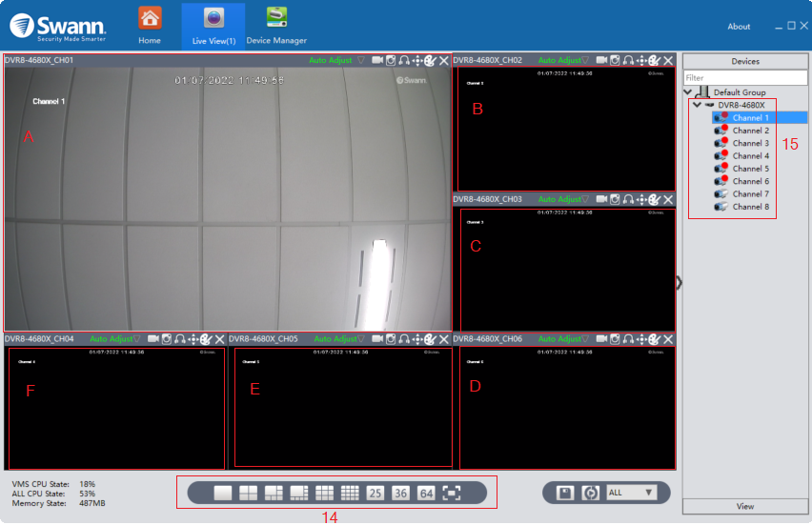Open PTZ direction control for CH04
This screenshot has width=812, height=525.
point(193,339)
